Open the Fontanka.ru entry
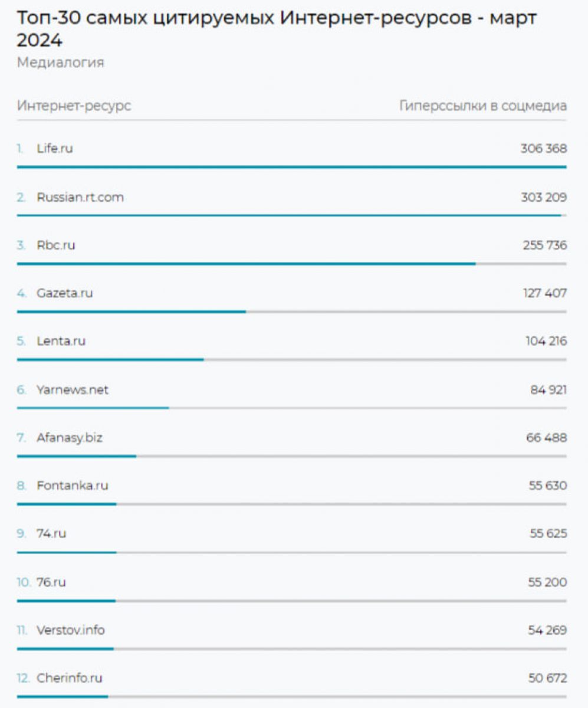 (73, 486)
